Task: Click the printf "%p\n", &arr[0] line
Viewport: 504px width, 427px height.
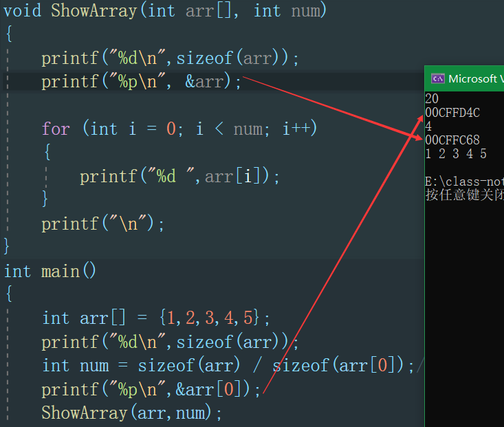Action: point(151,389)
